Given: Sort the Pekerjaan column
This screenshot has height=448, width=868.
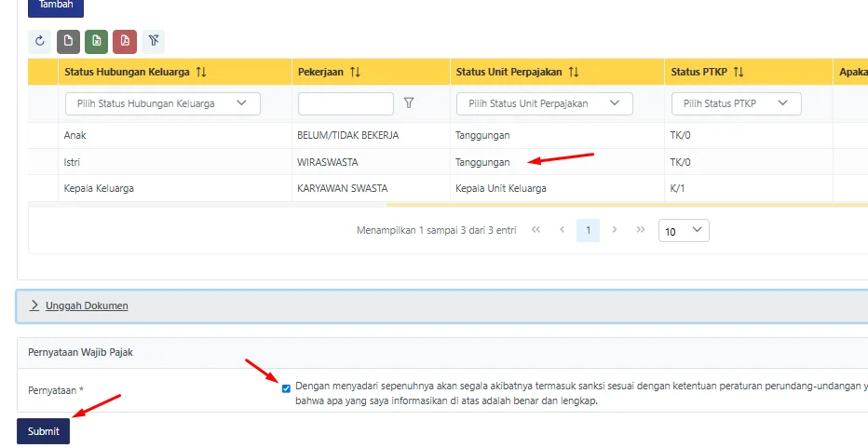Looking at the screenshot, I should (x=355, y=72).
